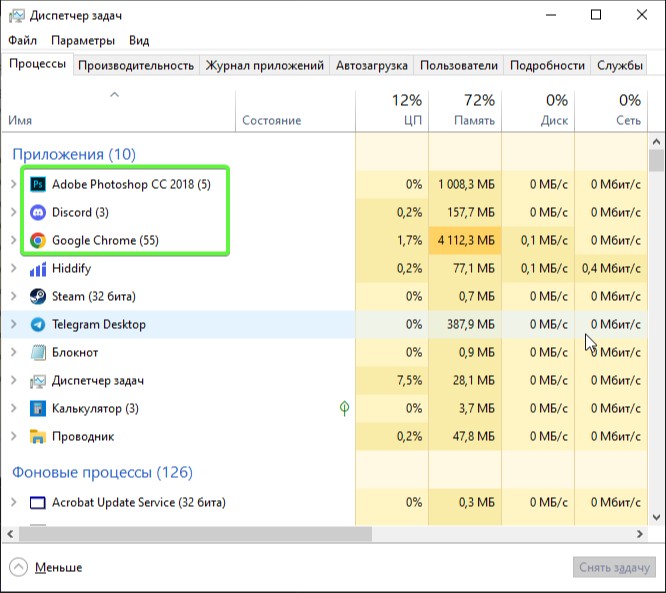This screenshot has width=666, height=593.
Task: Open the Автозагрузка tab
Action: tap(371, 66)
